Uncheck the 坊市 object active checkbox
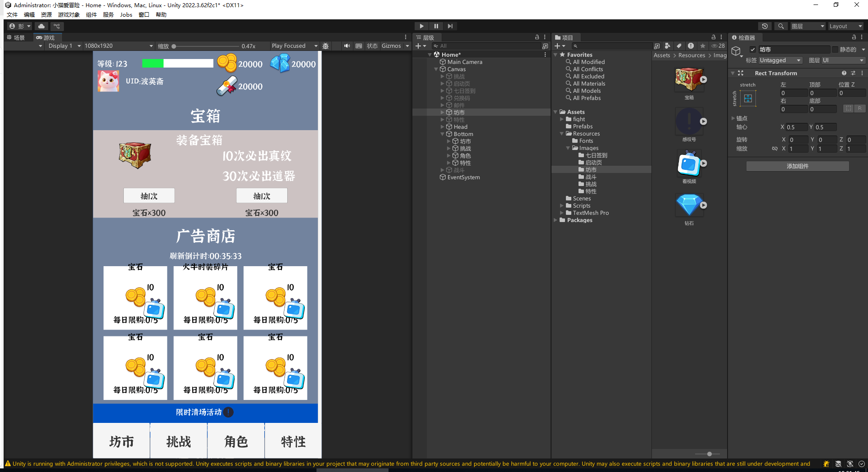The height and width of the screenshot is (472, 868). pos(753,50)
